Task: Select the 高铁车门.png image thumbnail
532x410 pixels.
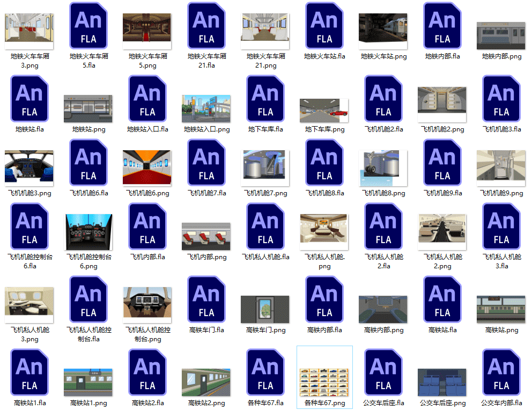Action: tap(265, 309)
